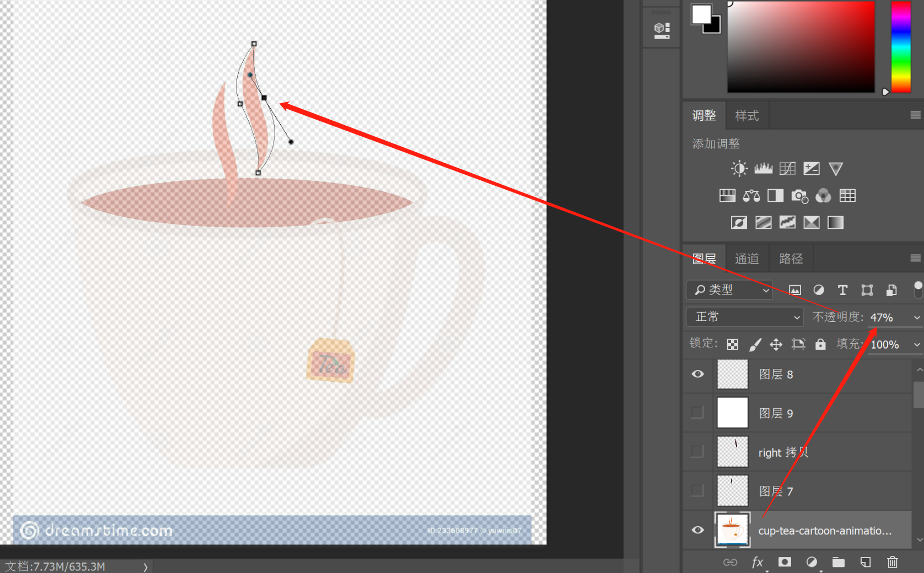Toggle lock transparent pixels
The width and height of the screenshot is (924, 573).
(732, 345)
